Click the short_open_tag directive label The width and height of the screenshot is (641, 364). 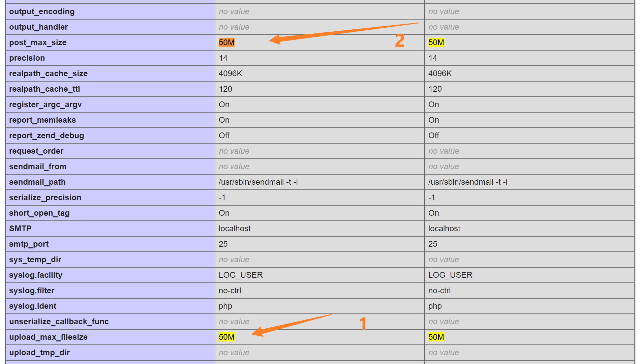[39, 213]
